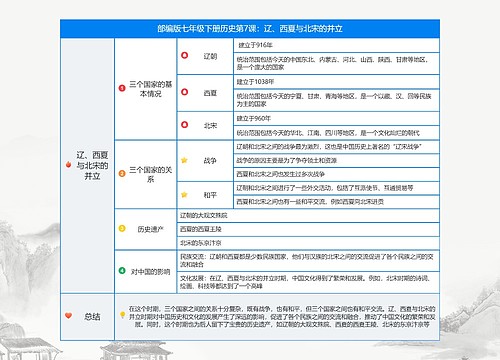The height and width of the screenshot is (360, 500).
Task: Click the 和平 cell about 西夏向北宋进贡
Action: [336, 202]
